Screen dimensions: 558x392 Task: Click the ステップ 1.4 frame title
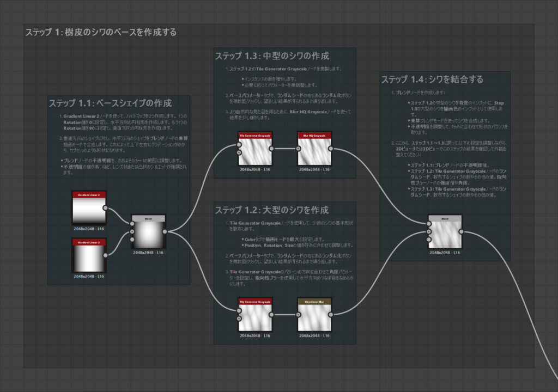(432, 79)
